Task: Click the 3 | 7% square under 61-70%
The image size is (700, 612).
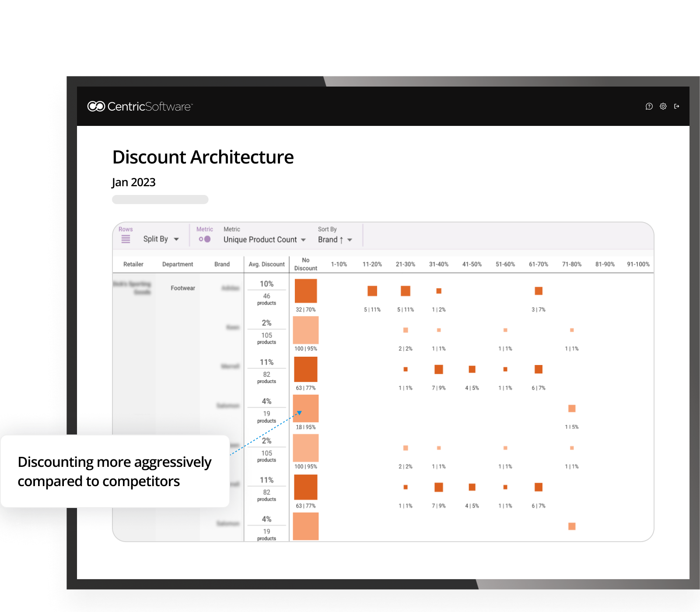Action: [x=539, y=291]
